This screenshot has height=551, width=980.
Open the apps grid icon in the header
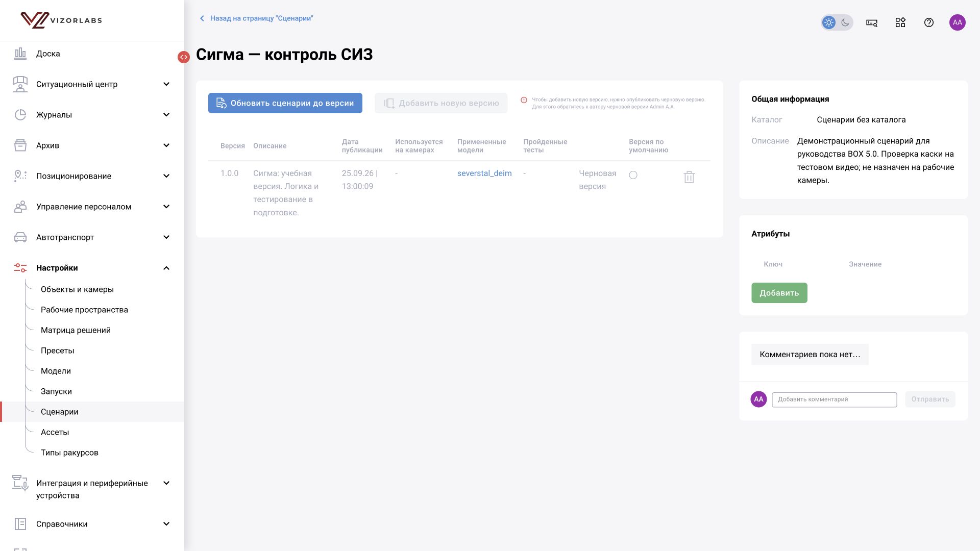pos(900,22)
